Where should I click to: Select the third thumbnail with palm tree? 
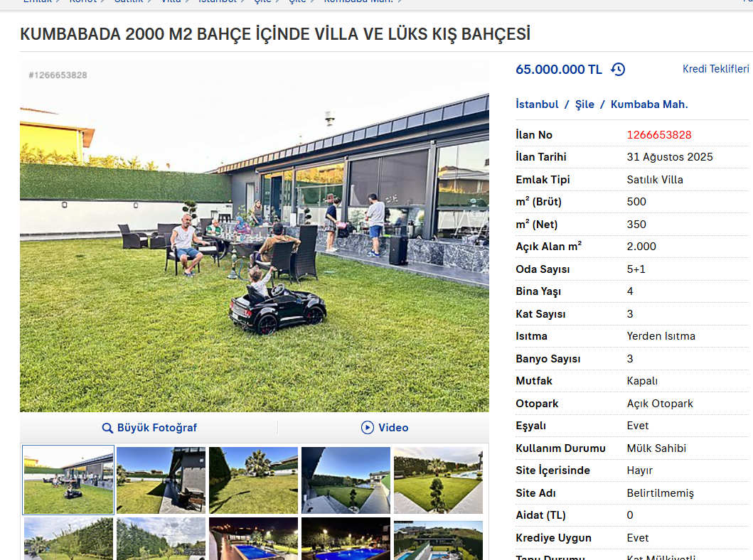(254, 480)
